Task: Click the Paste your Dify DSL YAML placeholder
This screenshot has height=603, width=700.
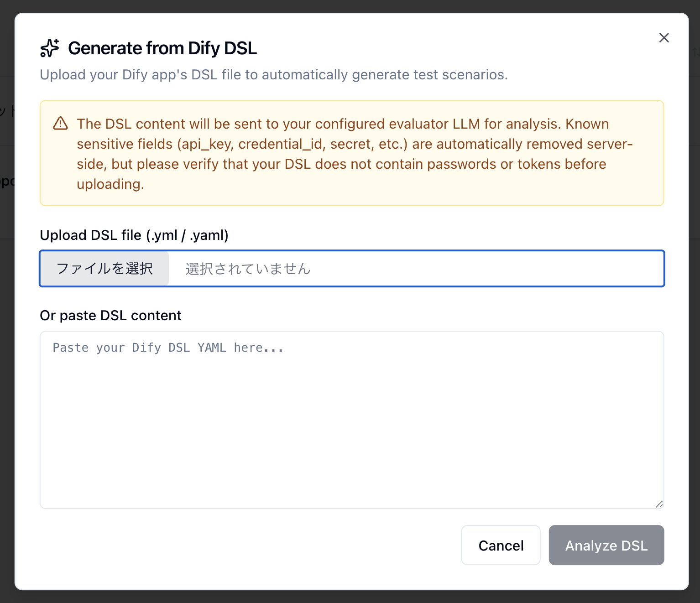Action: point(167,347)
